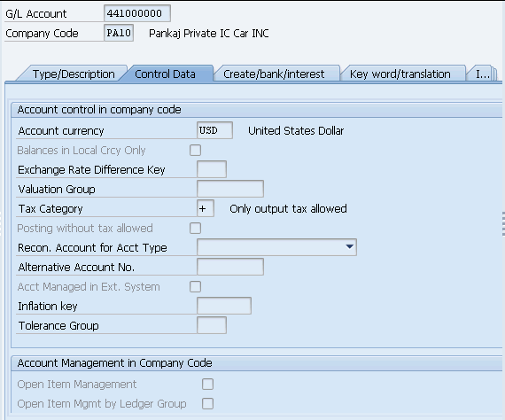Check Open Item Mgmt by Ledger Group
This screenshot has height=420, width=505.
207,403
